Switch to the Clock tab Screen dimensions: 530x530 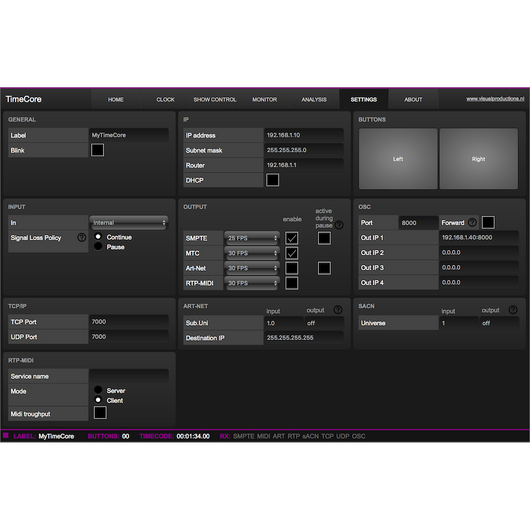[x=165, y=99]
